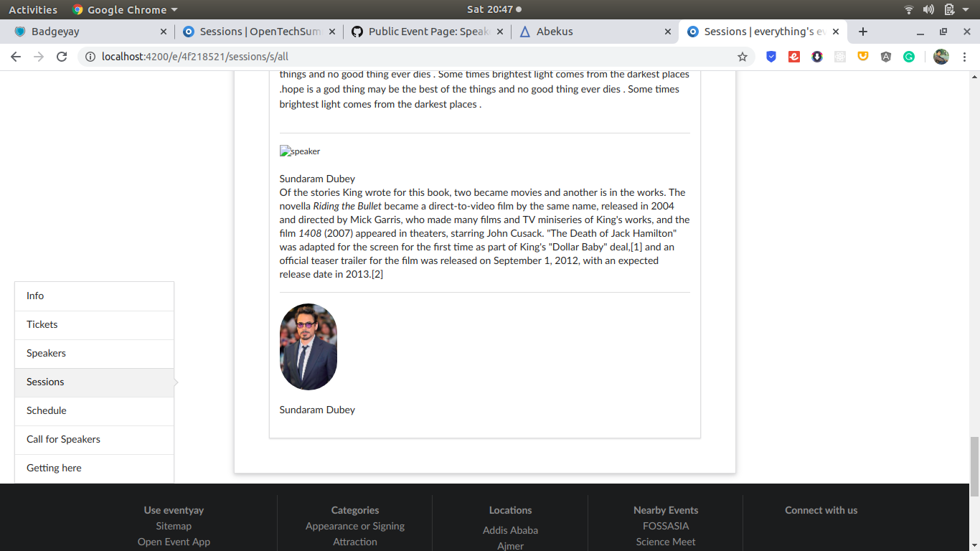
Task: Close the Abekus tab
Action: [668, 32]
